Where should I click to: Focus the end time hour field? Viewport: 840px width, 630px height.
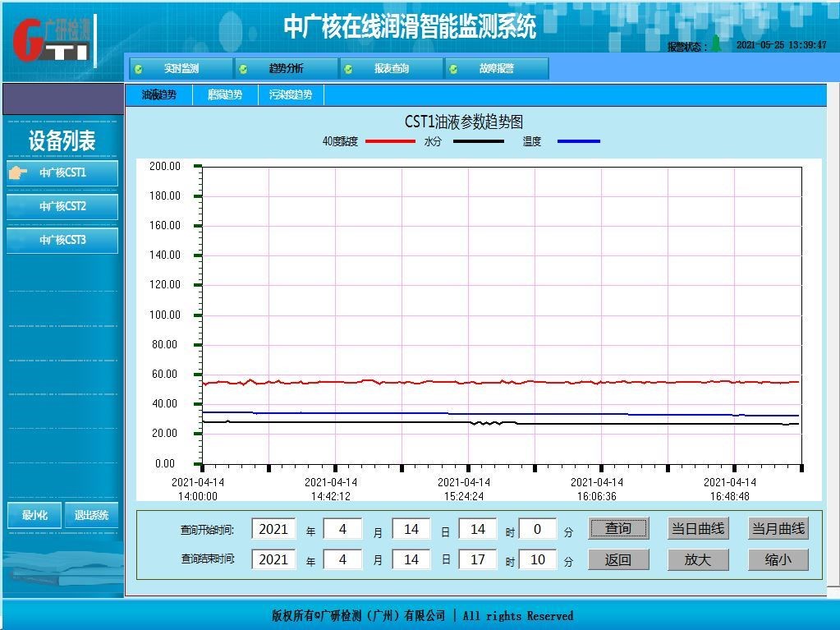(478, 560)
